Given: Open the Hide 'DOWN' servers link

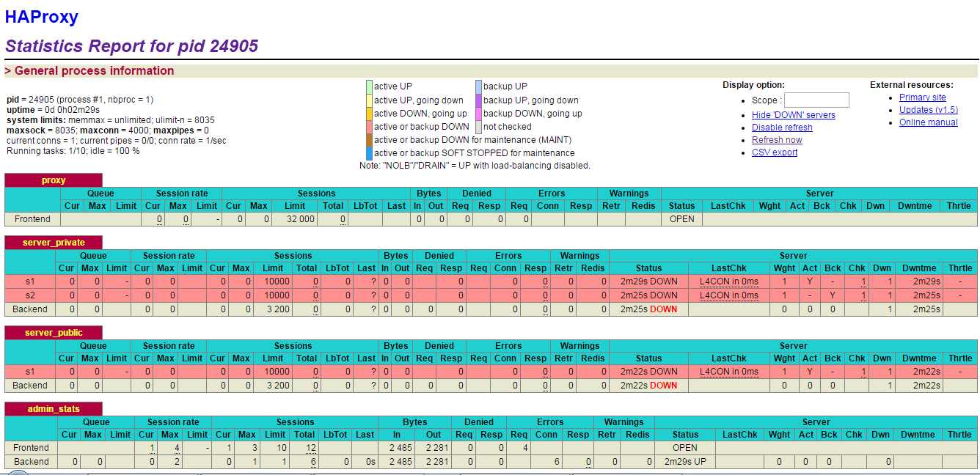Looking at the screenshot, I should coord(794,115).
